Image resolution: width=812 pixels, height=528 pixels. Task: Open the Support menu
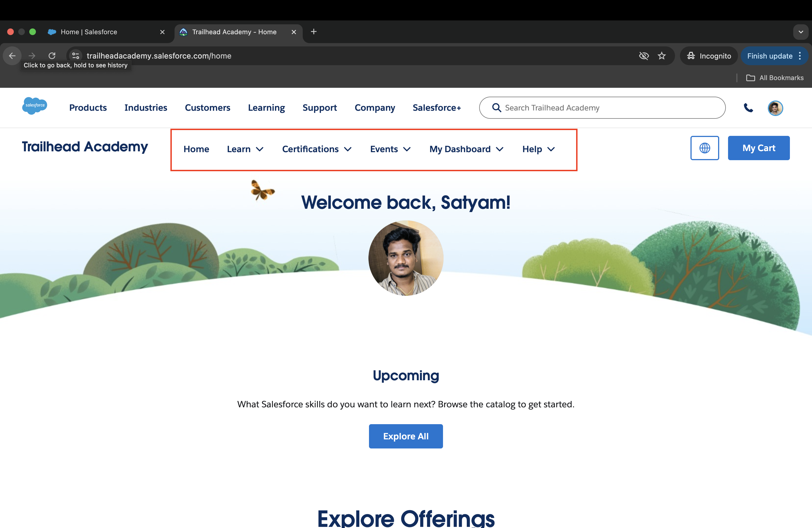click(320, 108)
